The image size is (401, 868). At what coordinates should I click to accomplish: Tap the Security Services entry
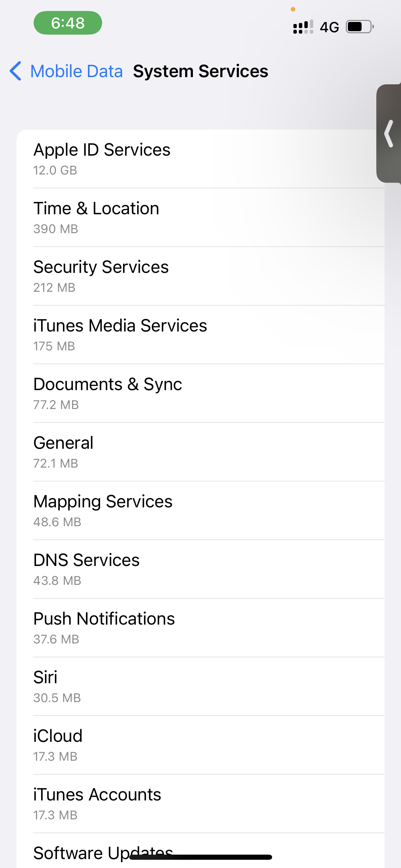pos(200,276)
